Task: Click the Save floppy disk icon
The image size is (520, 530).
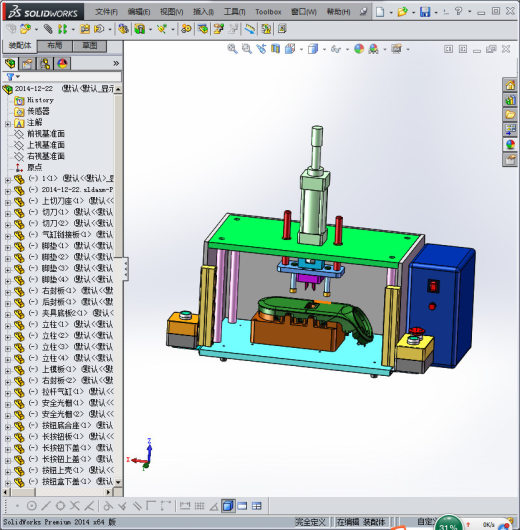Action: pos(425,12)
